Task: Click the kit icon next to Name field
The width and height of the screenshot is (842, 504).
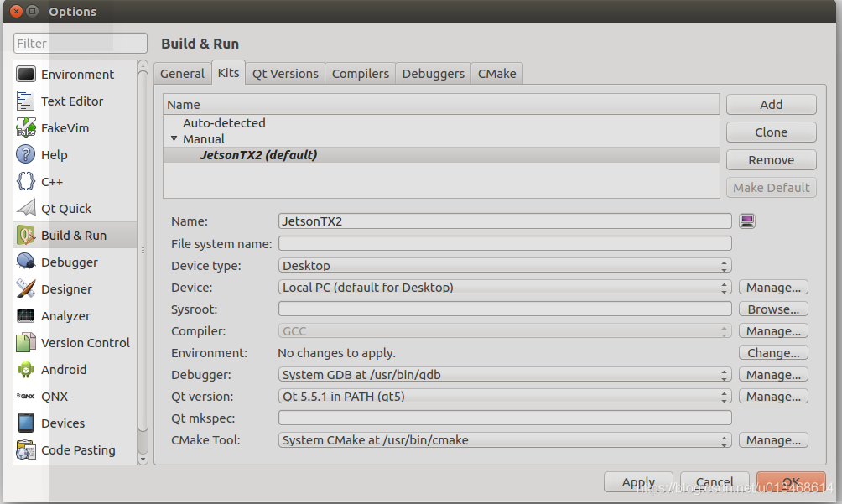Action: (x=747, y=221)
